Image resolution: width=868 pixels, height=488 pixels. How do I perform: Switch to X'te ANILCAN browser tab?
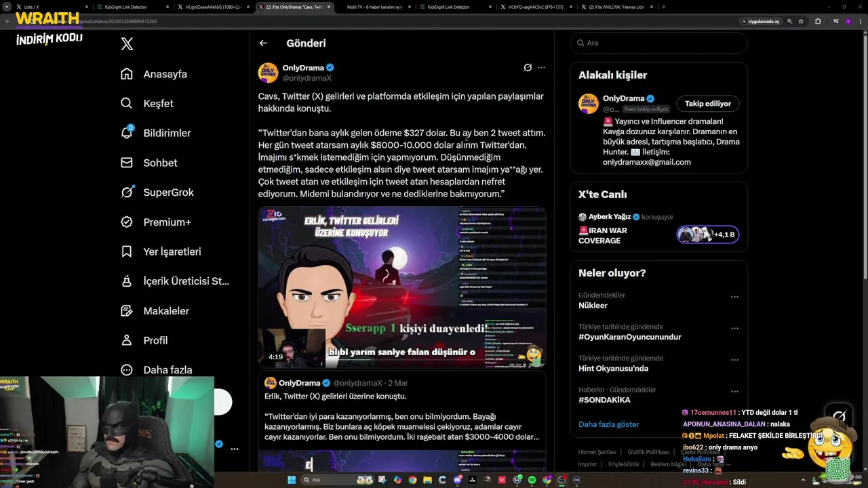coord(616,7)
